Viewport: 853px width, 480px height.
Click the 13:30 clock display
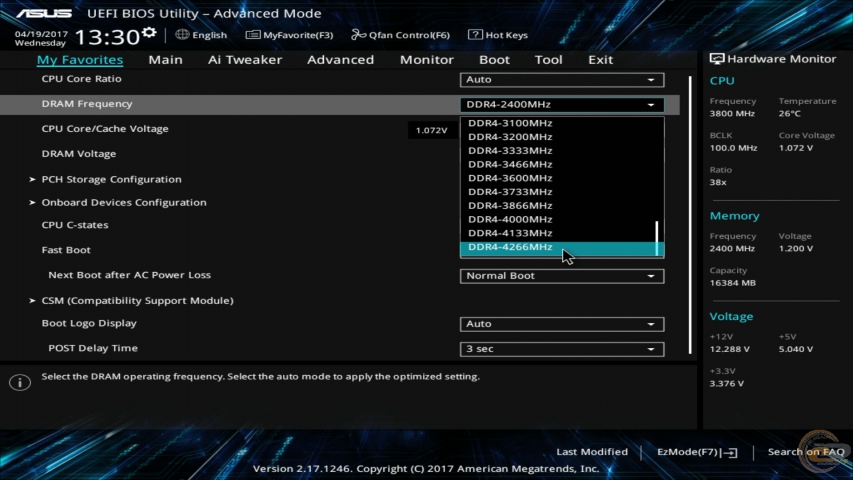(107, 38)
